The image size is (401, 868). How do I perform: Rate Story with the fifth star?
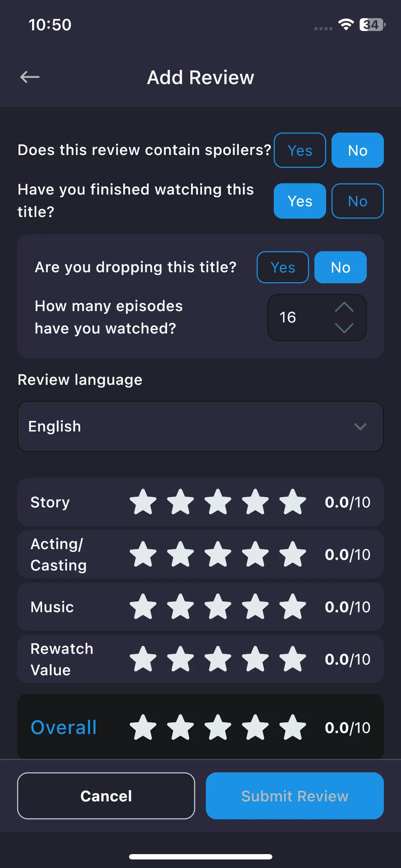click(293, 502)
